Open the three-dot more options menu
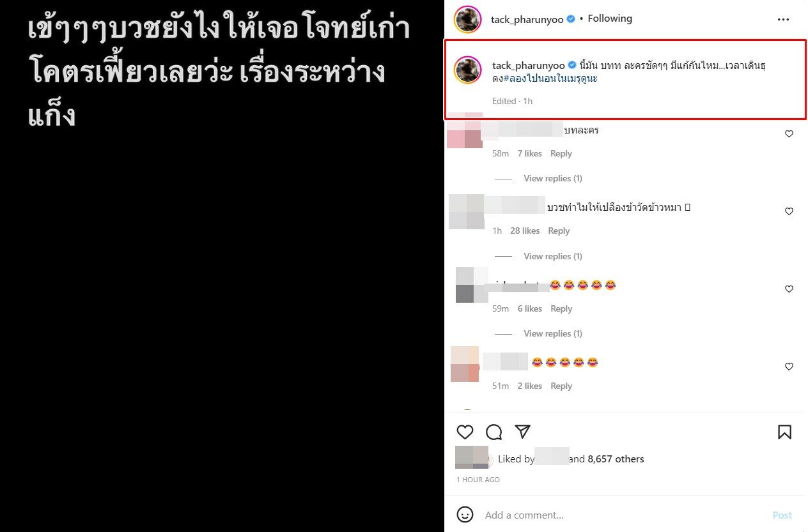 [783, 19]
